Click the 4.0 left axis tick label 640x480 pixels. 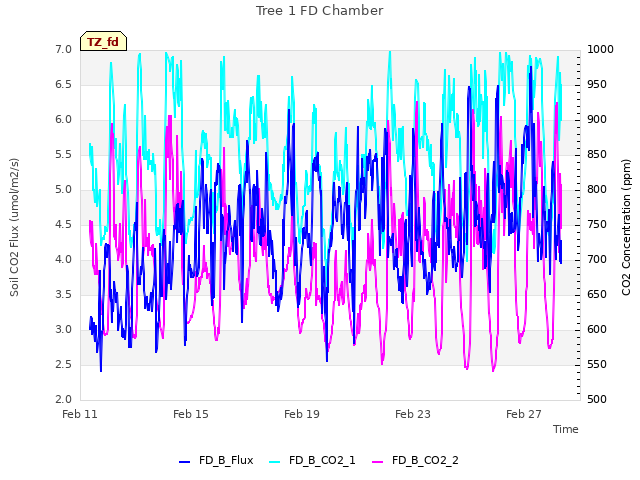point(64,260)
